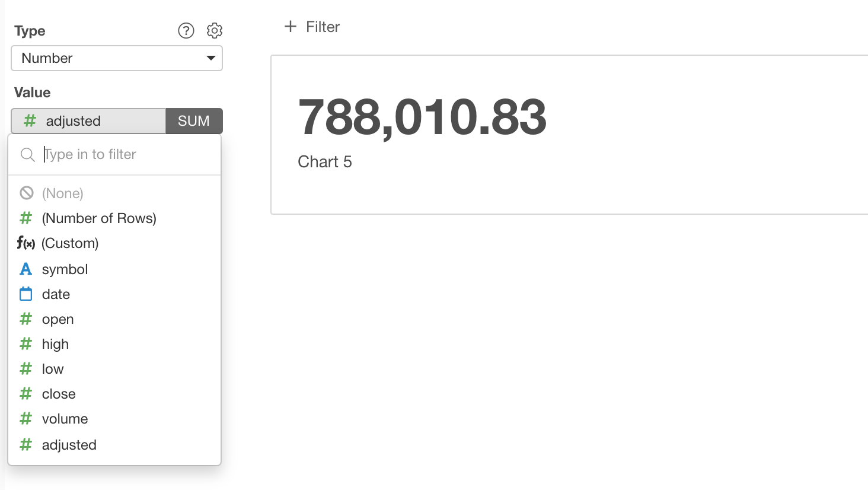Click the Chart 5 title label

[x=325, y=162]
